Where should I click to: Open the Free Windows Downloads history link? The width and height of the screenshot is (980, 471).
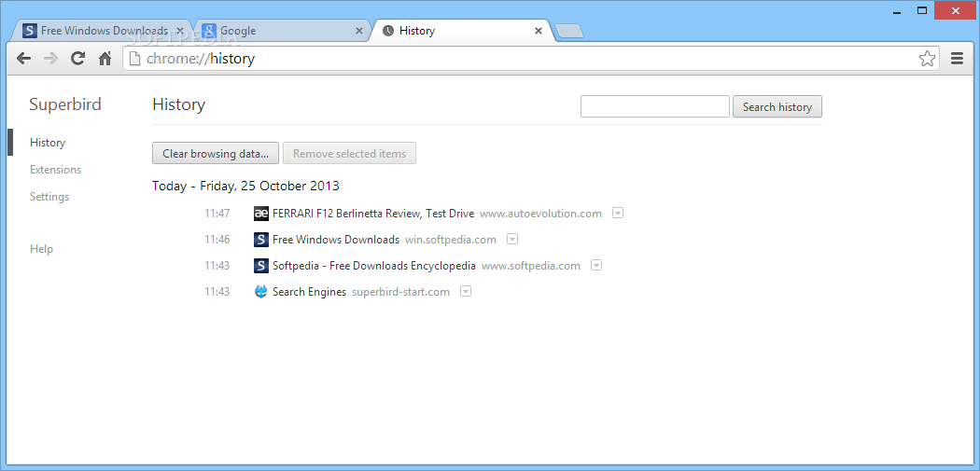pyautogui.click(x=336, y=240)
